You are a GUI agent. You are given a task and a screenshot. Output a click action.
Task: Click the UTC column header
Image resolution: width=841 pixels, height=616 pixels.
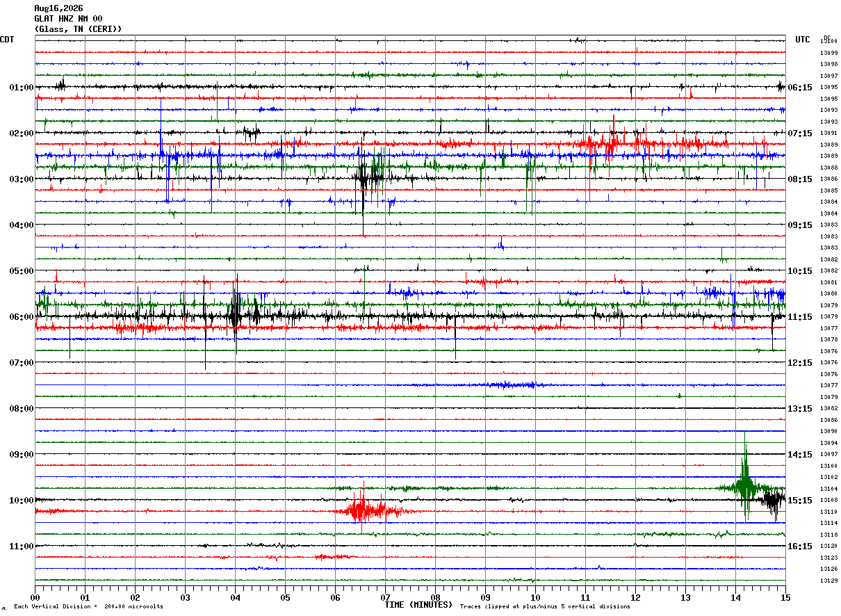point(803,40)
